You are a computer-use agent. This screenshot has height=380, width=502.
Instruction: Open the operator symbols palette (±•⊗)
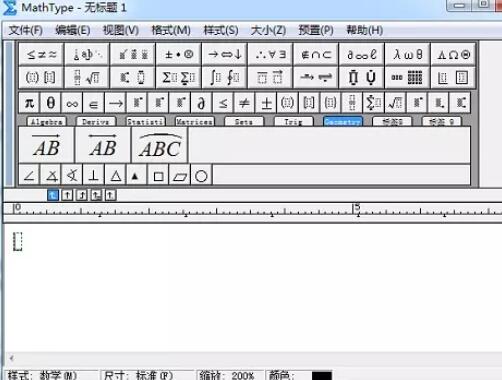(x=179, y=54)
